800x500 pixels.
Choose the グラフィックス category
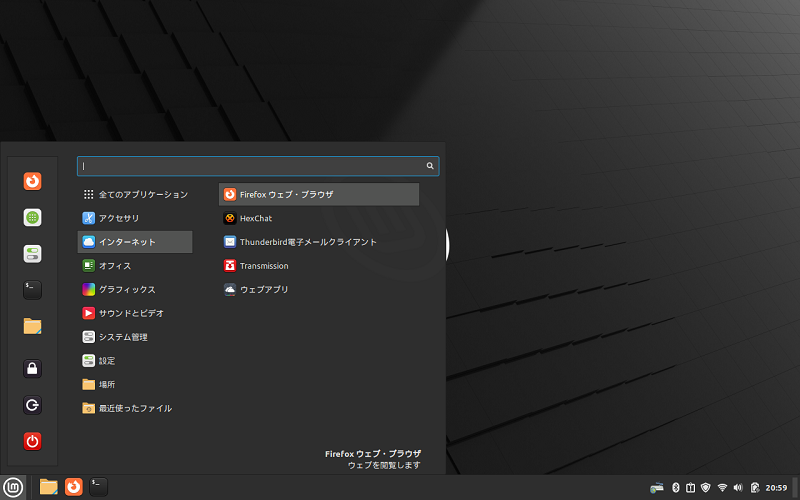(x=135, y=289)
